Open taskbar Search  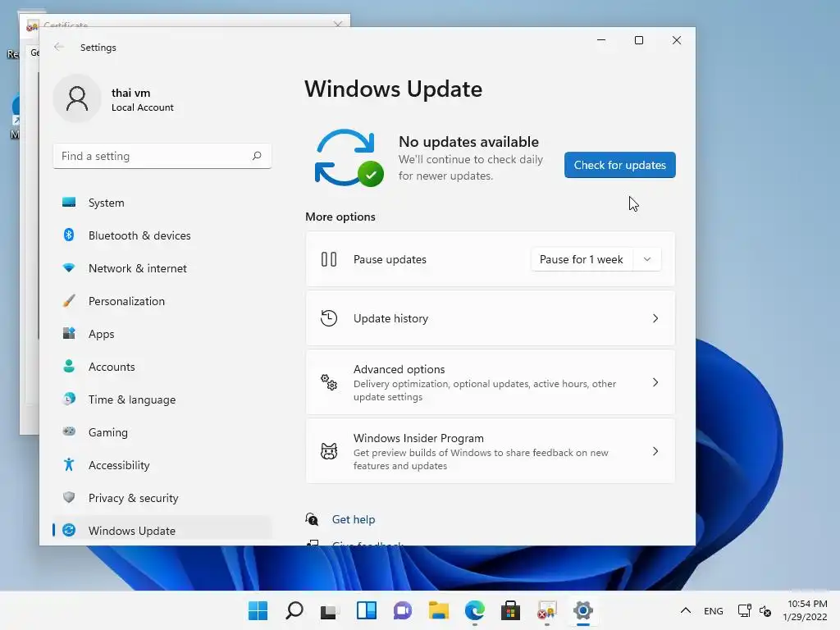coord(294,610)
